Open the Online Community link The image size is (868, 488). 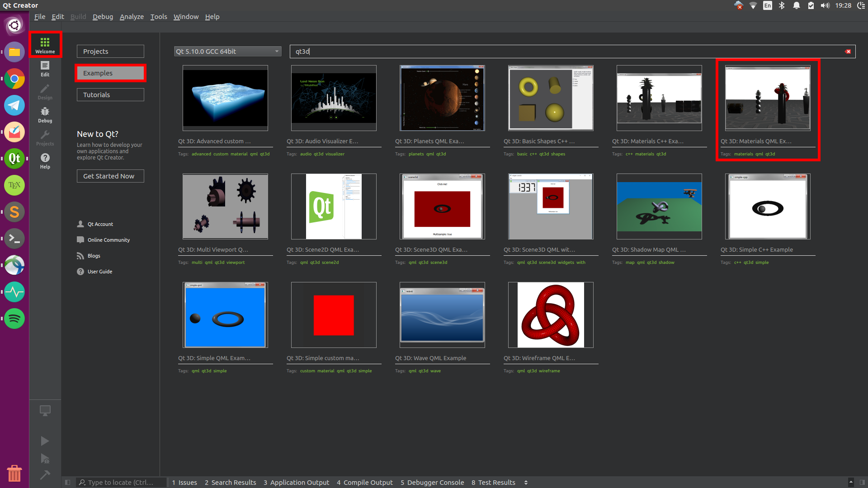108,240
